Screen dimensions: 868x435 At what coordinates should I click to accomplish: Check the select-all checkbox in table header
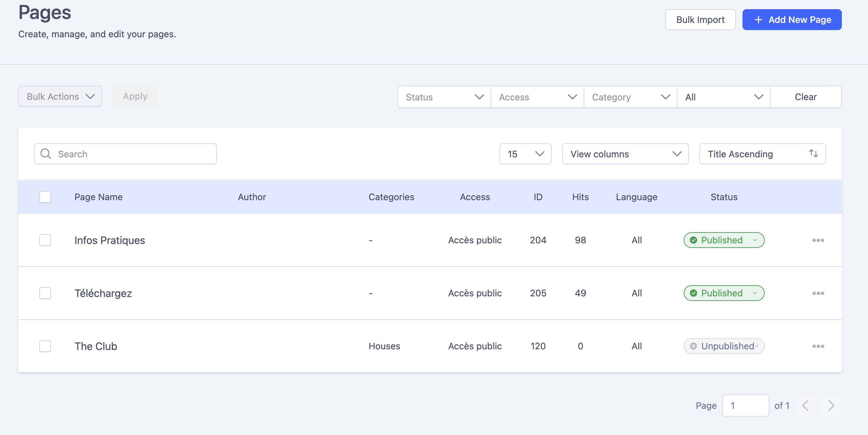pyautogui.click(x=45, y=197)
